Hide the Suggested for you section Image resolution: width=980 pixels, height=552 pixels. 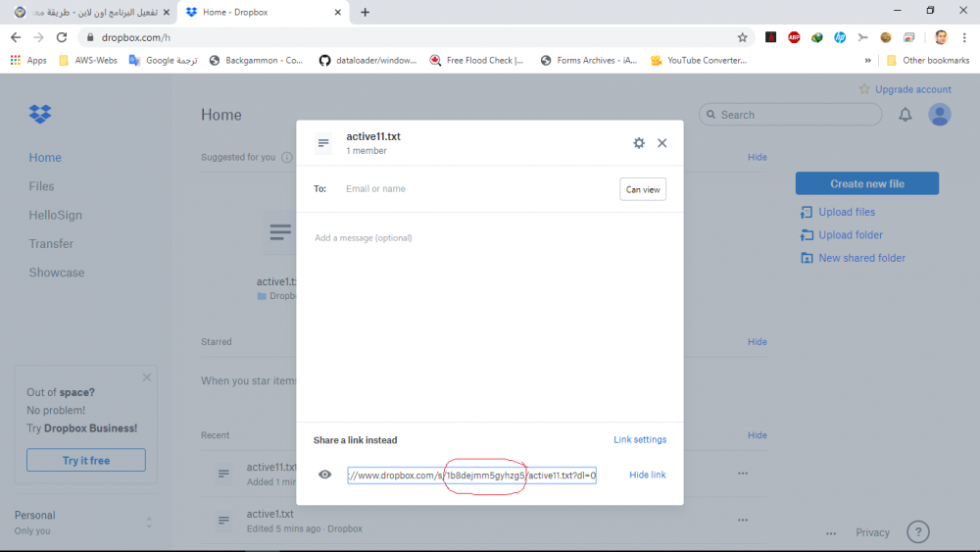(757, 157)
